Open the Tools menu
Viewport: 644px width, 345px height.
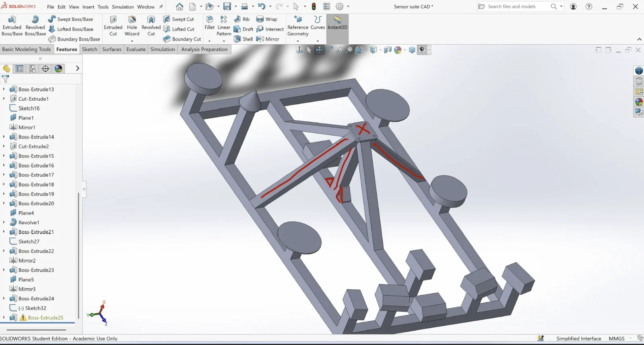[103, 7]
